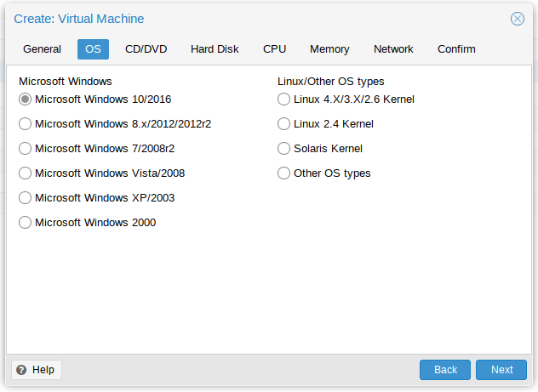Select Other OS types option
The height and width of the screenshot is (392, 538).
[283, 173]
